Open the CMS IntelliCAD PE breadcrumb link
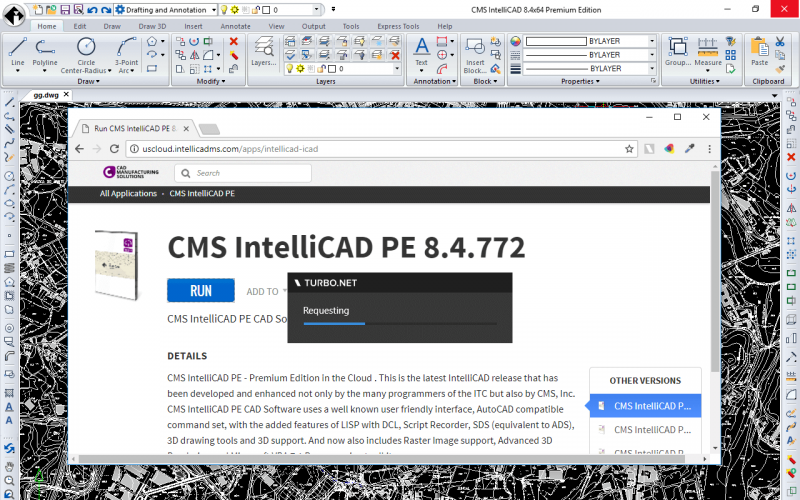The width and height of the screenshot is (800, 500). [202, 193]
